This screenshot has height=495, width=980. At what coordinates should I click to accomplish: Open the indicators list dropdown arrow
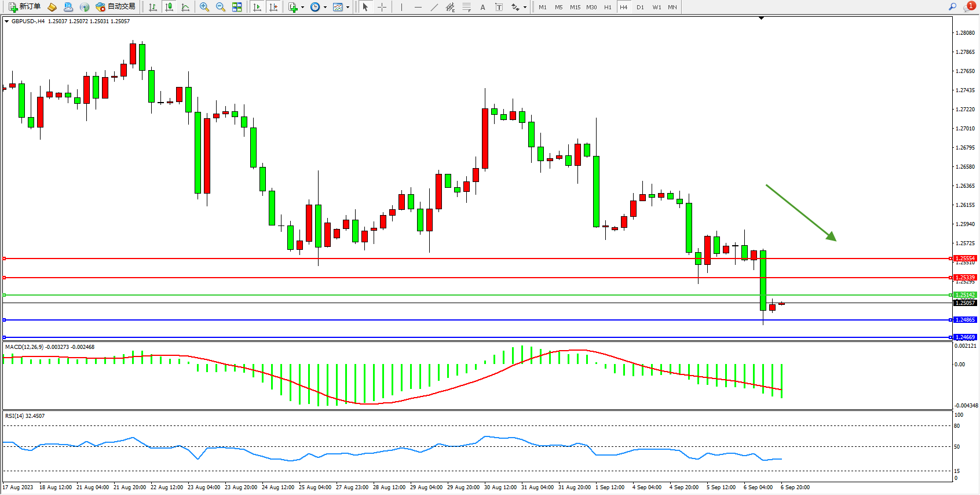click(302, 8)
